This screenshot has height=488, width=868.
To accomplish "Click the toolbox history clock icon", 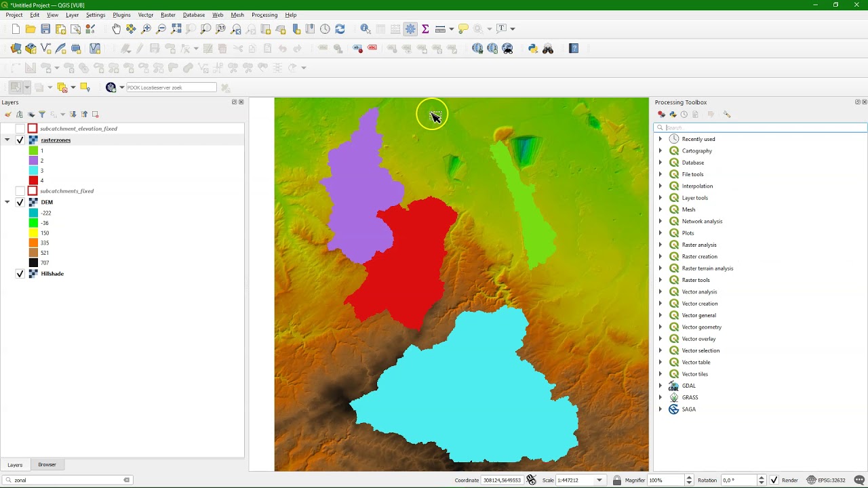I will 684,115.
